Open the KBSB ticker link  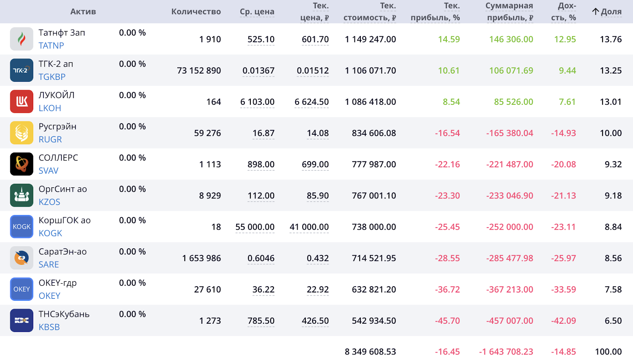pyautogui.click(x=49, y=327)
